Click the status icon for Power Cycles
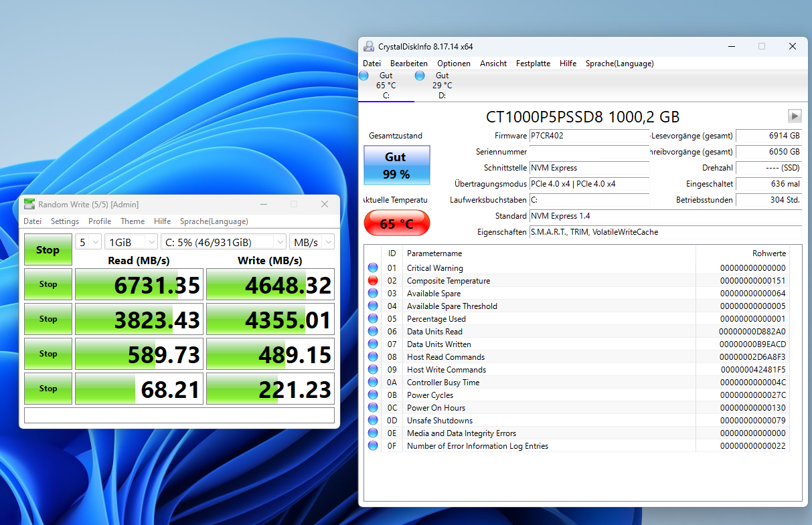This screenshot has width=812, height=525. (x=373, y=395)
